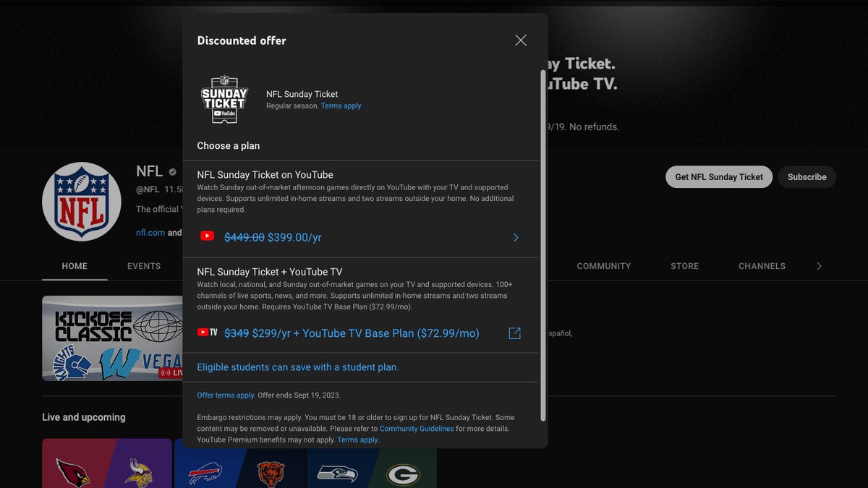Click the Community Guidelines link
Image resolution: width=868 pixels, height=488 pixels.
[x=416, y=428]
